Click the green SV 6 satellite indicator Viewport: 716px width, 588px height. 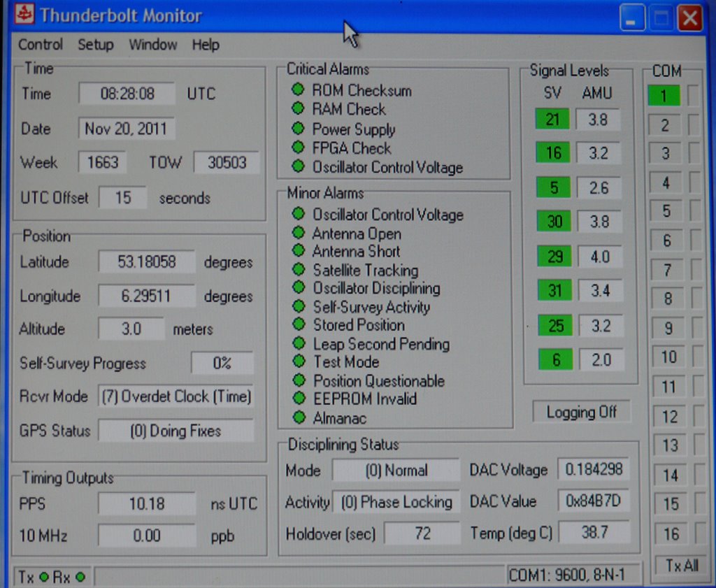point(556,360)
